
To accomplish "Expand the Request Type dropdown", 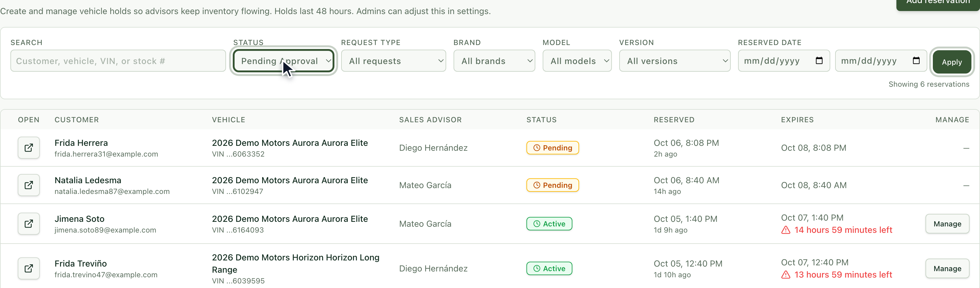I will coord(393,61).
